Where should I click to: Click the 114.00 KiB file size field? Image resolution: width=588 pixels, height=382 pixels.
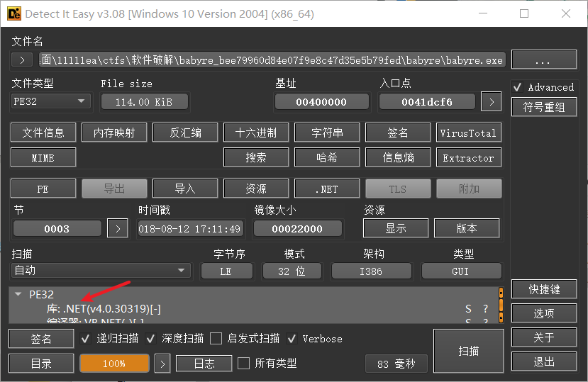click(145, 101)
